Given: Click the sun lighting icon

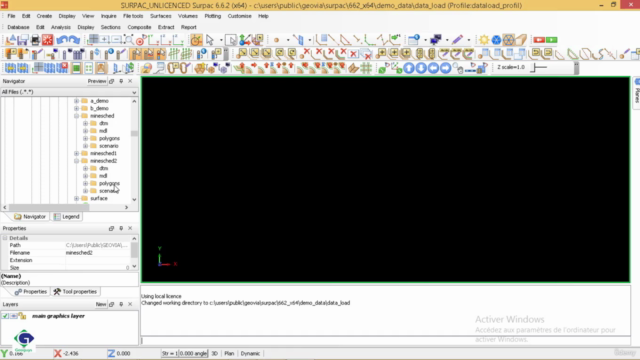Looking at the screenshot, I should coord(484,40).
